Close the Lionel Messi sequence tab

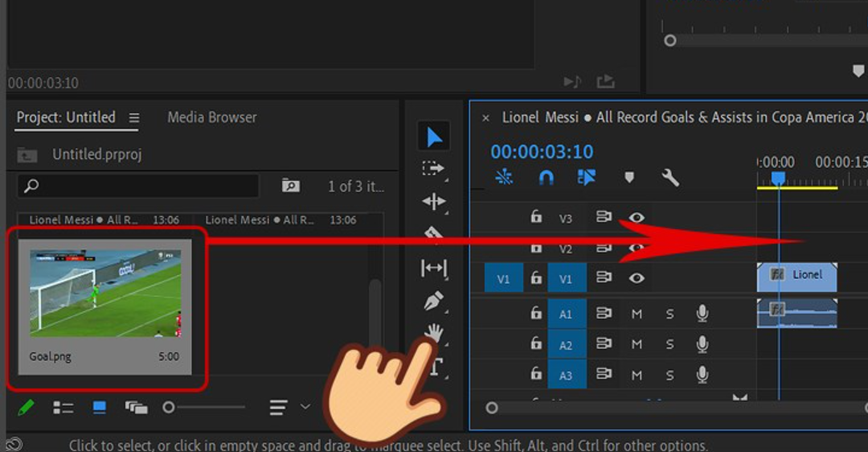(x=485, y=118)
